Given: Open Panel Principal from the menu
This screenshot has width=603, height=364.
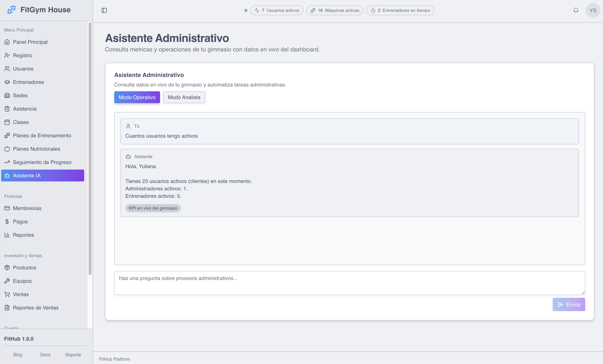Looking at the screenshot, I should [x=30, y=42].
